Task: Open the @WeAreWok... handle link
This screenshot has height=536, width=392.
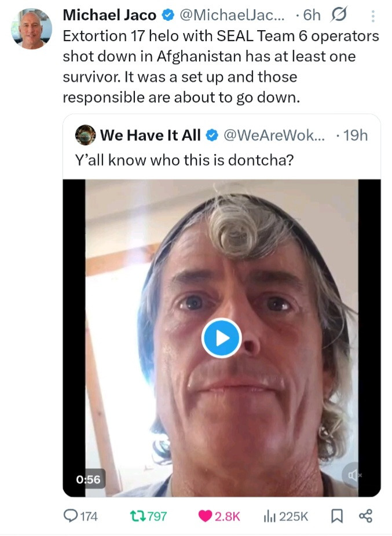Action: [x=274, y=135]
